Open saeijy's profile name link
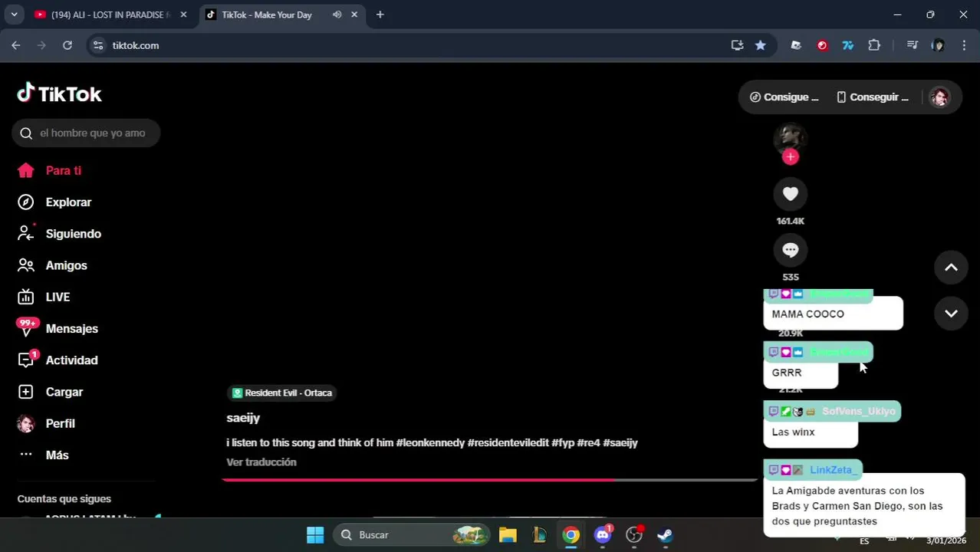This screenshot has width=980, height=552. [243, 418]
